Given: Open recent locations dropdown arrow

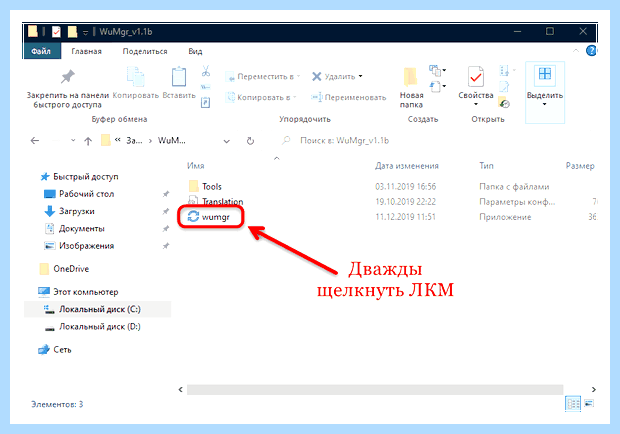Looking at the screenshot, I should 73,140.
